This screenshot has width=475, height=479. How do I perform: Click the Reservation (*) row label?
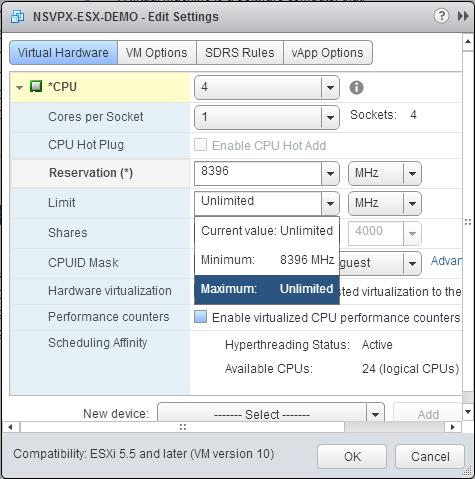(x=91, y=173)
